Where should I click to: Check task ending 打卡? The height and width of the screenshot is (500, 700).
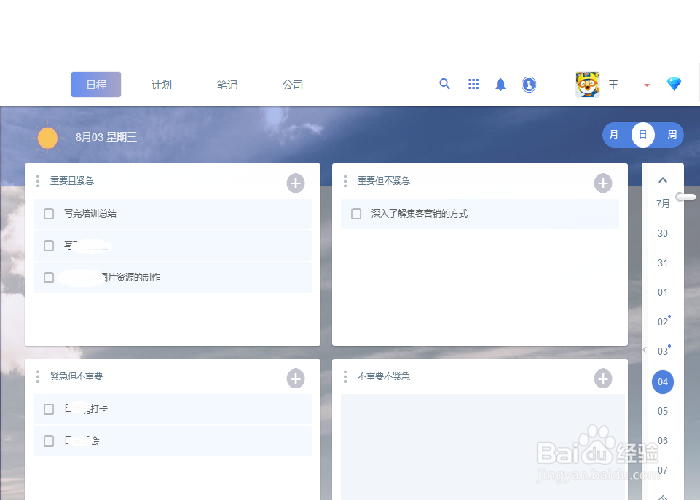click(49, 409)
